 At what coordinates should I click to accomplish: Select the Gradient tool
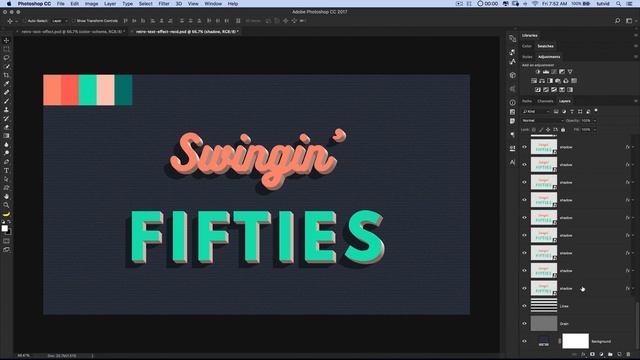6,136
